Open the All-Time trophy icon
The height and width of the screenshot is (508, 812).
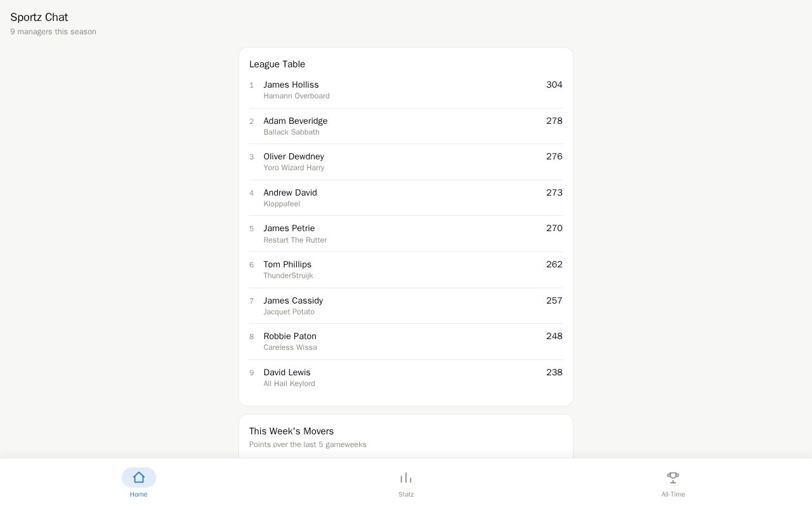[673, 478]
